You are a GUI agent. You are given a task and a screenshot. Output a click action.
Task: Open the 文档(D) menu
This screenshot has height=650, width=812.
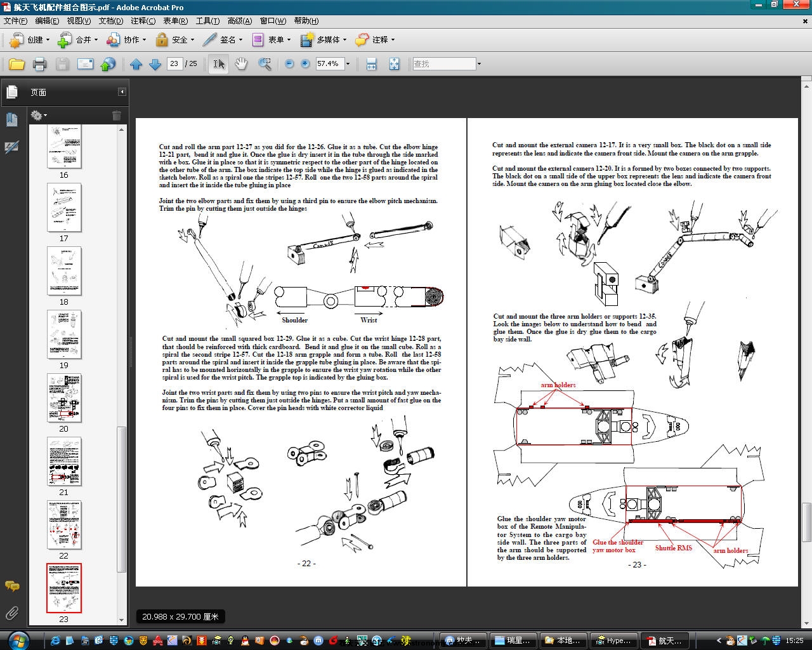(x=110, y=21)
